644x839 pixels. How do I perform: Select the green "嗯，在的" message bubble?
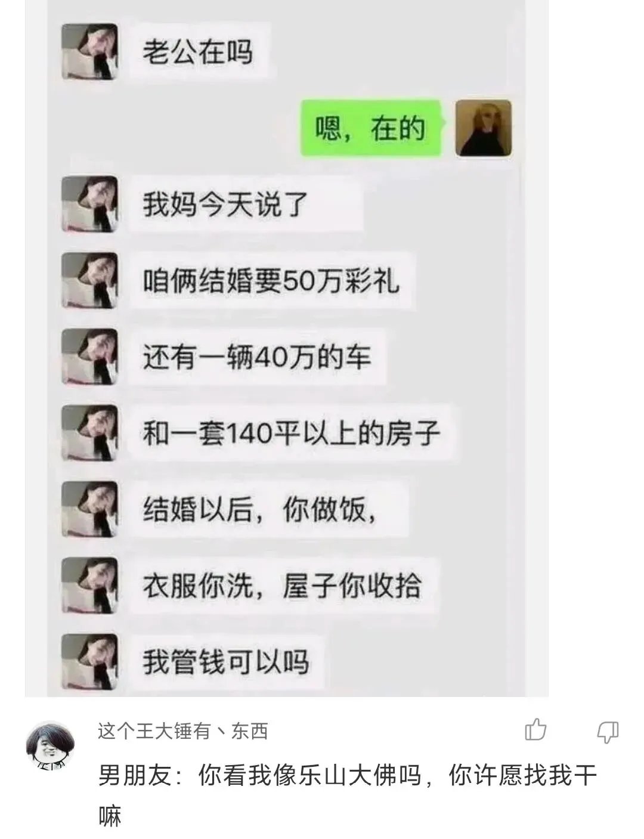(x=370, y=128)
